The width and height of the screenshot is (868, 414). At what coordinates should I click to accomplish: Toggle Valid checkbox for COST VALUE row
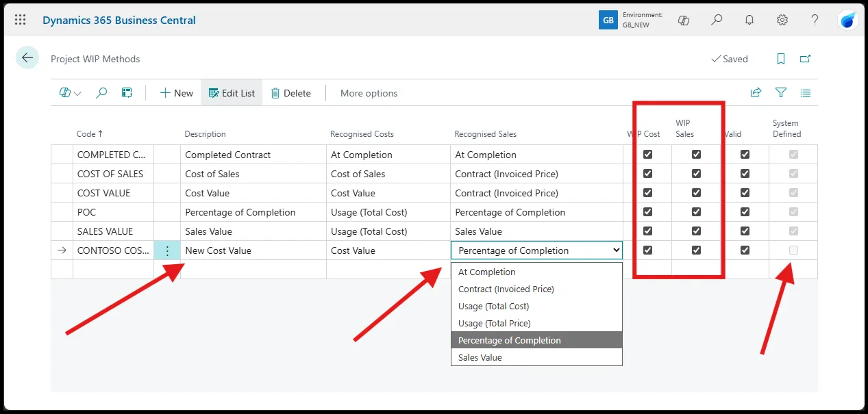click(745, 193)
